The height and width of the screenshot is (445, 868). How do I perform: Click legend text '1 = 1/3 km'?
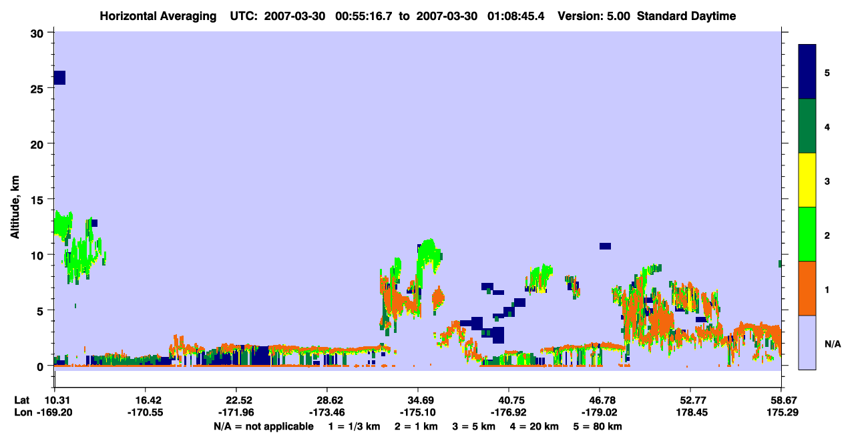[x=355, y=426]
